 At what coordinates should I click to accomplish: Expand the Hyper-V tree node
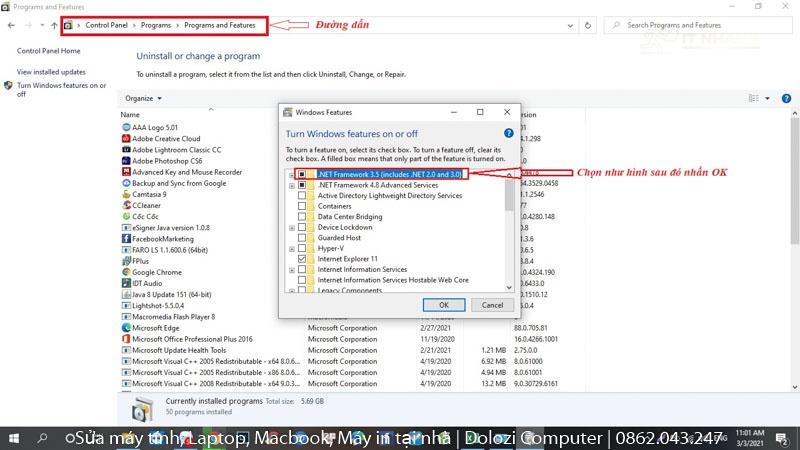point(292,249)
